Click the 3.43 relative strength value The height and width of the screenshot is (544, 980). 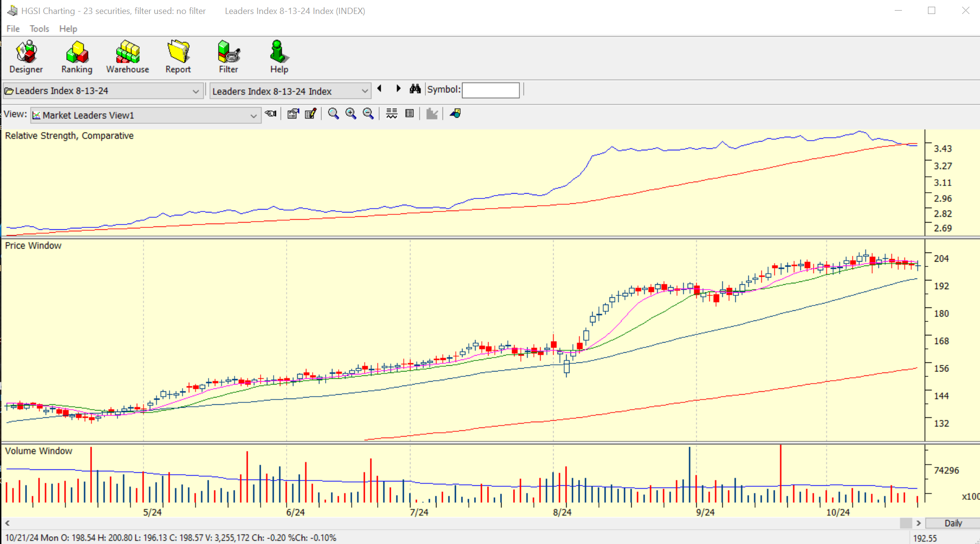click(943, 149)
